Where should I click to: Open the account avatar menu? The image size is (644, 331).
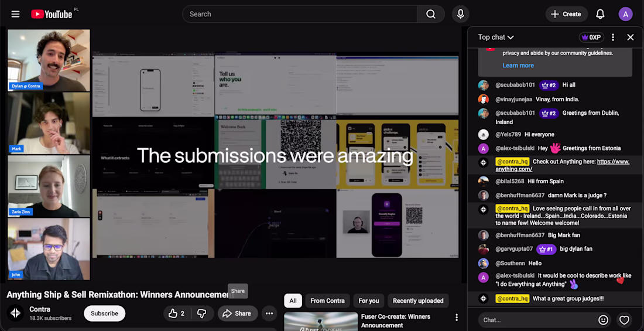pos(625,14)
